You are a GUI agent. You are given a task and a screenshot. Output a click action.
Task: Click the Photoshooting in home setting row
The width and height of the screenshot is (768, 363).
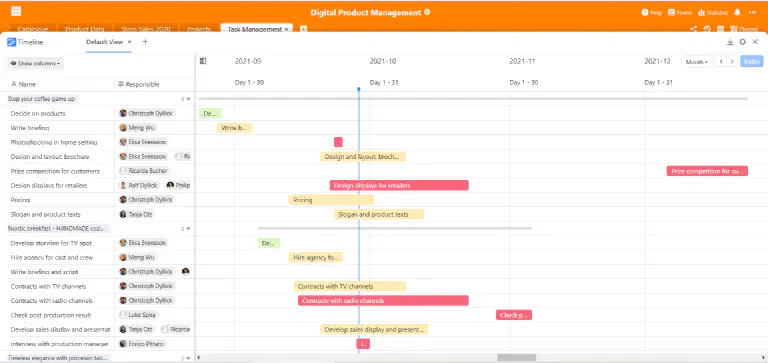click(97, 142)
